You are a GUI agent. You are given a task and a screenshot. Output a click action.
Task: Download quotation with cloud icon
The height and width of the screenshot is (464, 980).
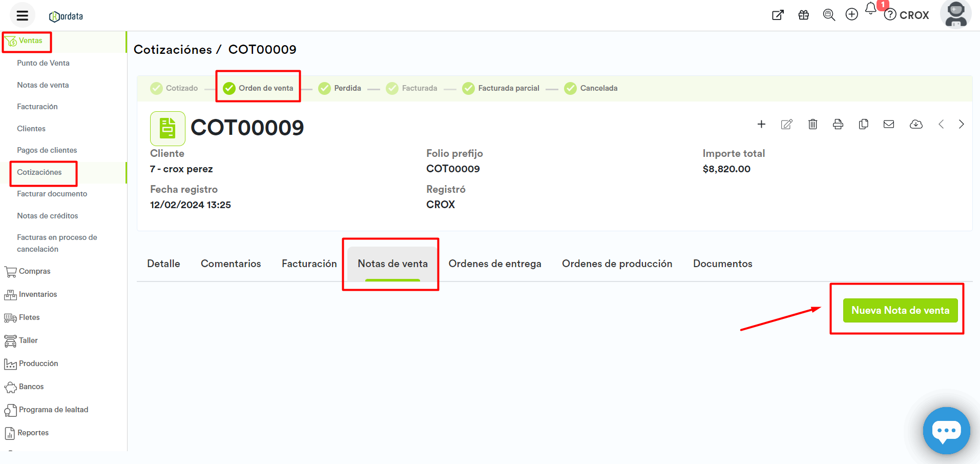click(916, 124)
